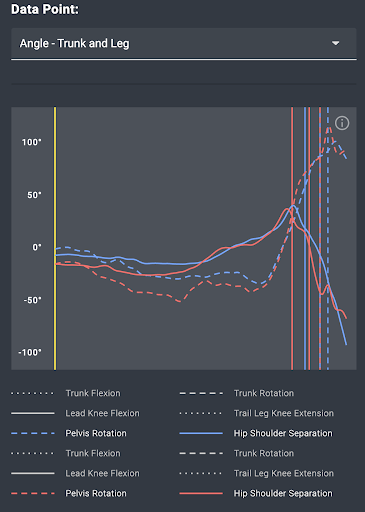Enable the second Trail Leg Knee Extension item
365x512 pixels.
click(x=256, y=473)
